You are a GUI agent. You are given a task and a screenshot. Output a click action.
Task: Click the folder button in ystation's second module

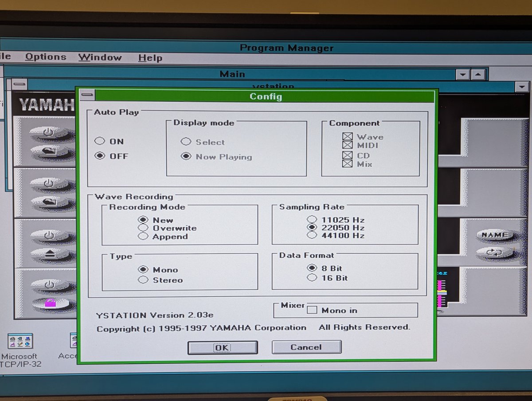49,202
